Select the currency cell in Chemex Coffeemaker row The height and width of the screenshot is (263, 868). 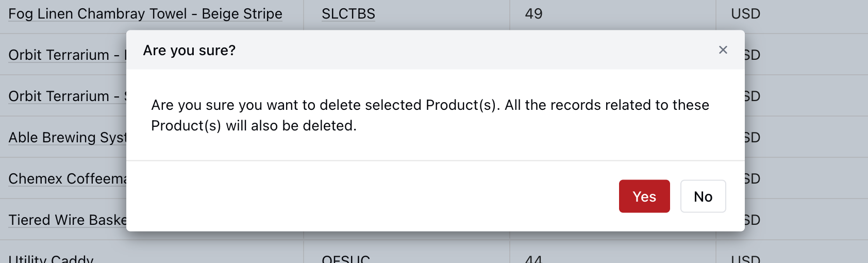coord(807,179)
